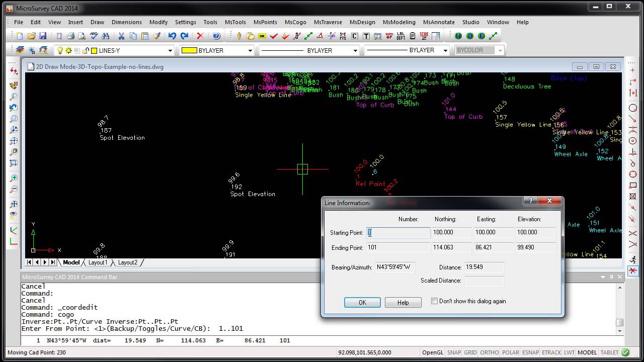Viewport: 644px width, 362px height.
Task: Select the Zoom In plus magnifier
Action: (x=14, y=178)
